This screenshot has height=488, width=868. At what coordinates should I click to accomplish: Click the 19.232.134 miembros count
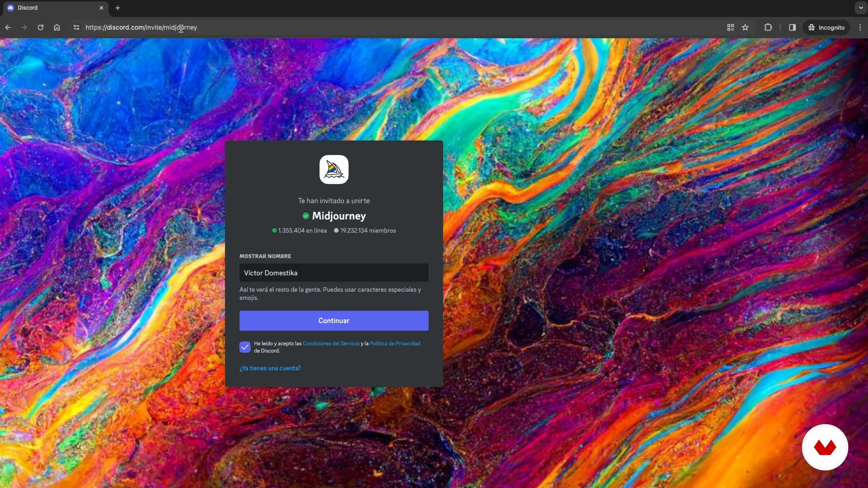[x=365, y=231]
